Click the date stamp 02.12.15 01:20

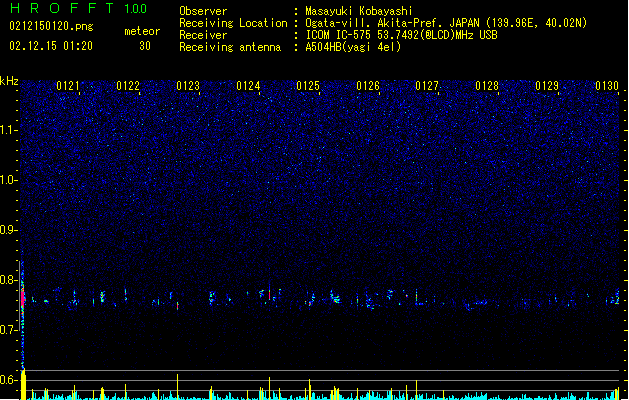(51, 46)
